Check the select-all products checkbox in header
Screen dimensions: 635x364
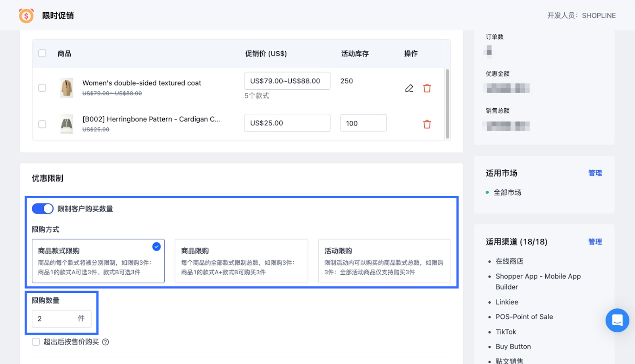point(42,53)
